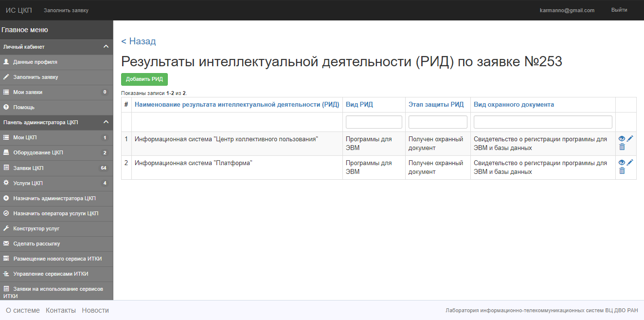Click the Главное меню sidebar heading

click(25, 30)
